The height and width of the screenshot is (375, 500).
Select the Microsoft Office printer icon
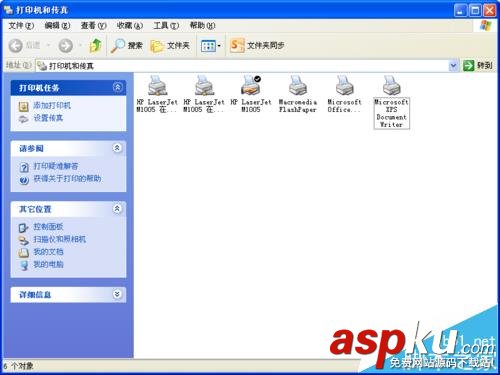[x=344, y=85]
